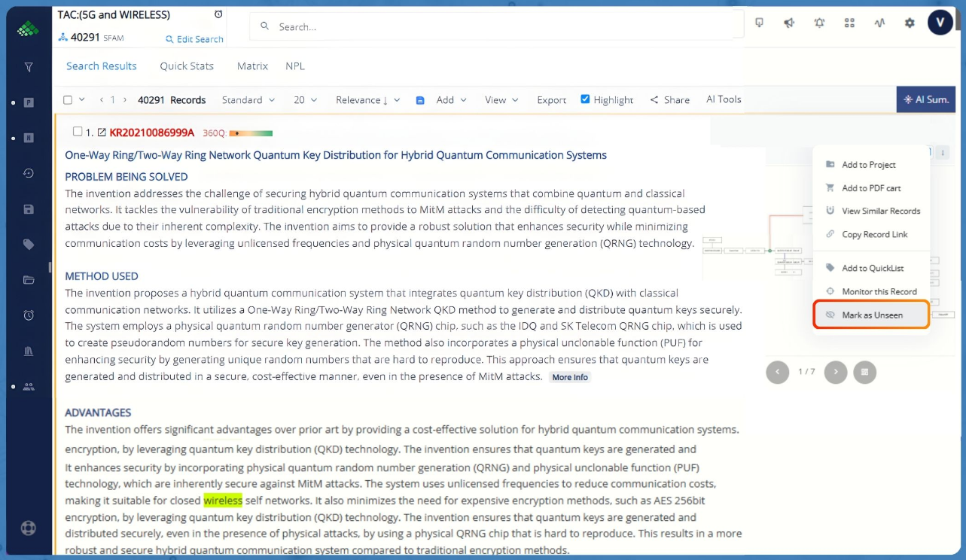966x560 pixels.
Task: Choose Mark as Unseen from context menu
Action: pyautogui.click(x=871, y=315)
